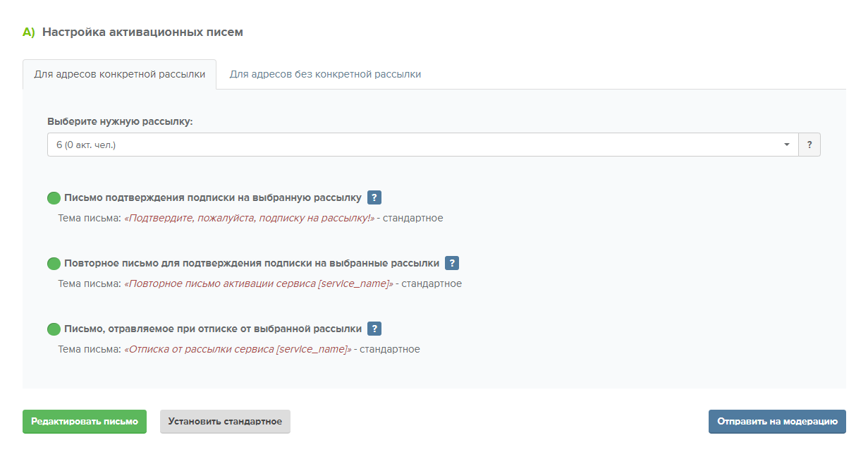The width and height of the screenshot is (868, 452).
Task: Click question mark button next to mailing dropdown
Action: [x=809, y=145]
